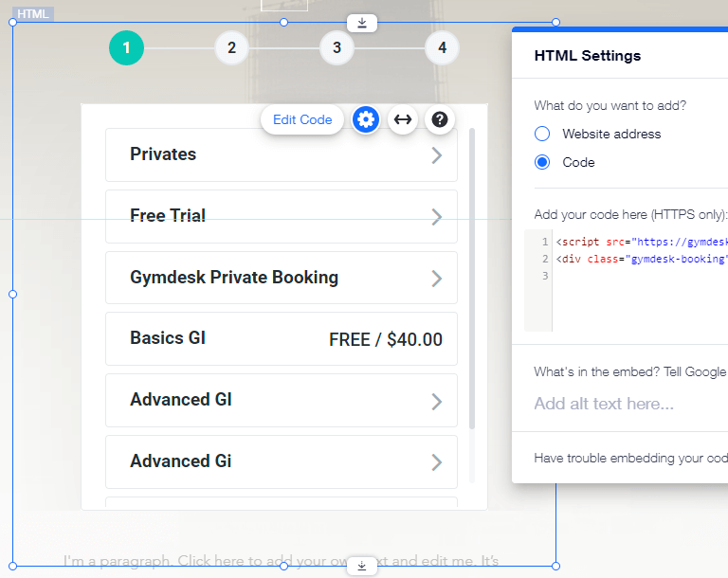This screenshot has width=728, height=578.
Task: Jump to step 4 circle
Action: [442, 47]
